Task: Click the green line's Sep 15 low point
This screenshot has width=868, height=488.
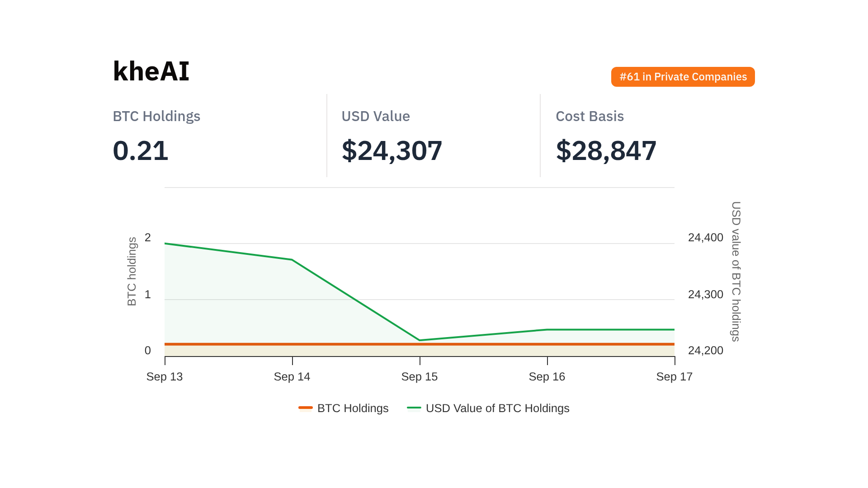Action: pyautogui.click(x=420, y=340)
